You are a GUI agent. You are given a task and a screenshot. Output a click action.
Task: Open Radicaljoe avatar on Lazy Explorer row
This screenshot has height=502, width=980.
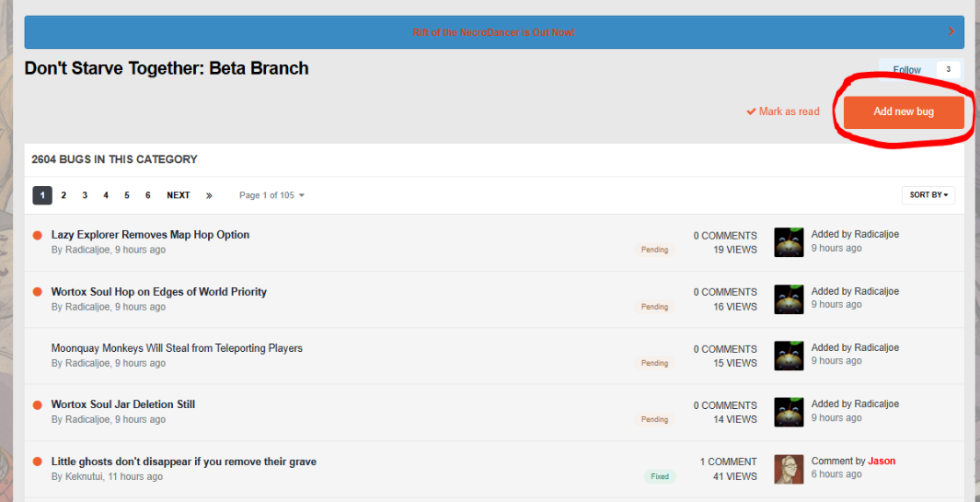789,242
